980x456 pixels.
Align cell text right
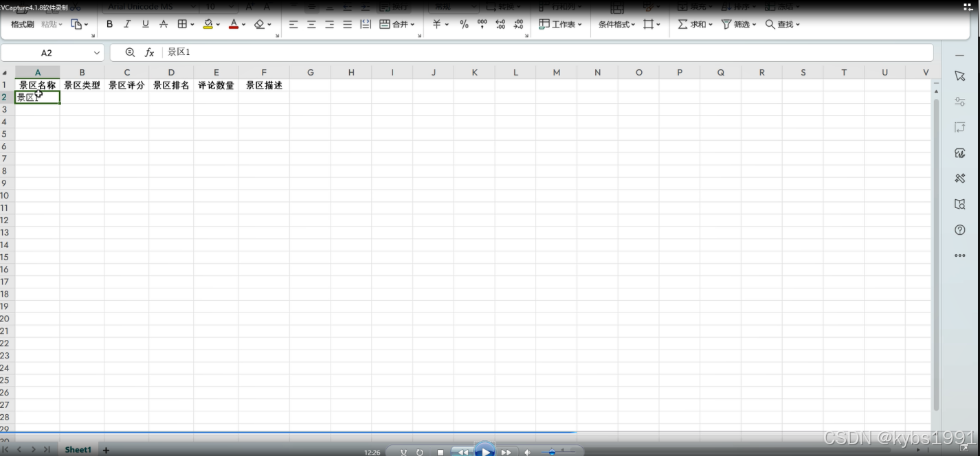click(329, 24)
